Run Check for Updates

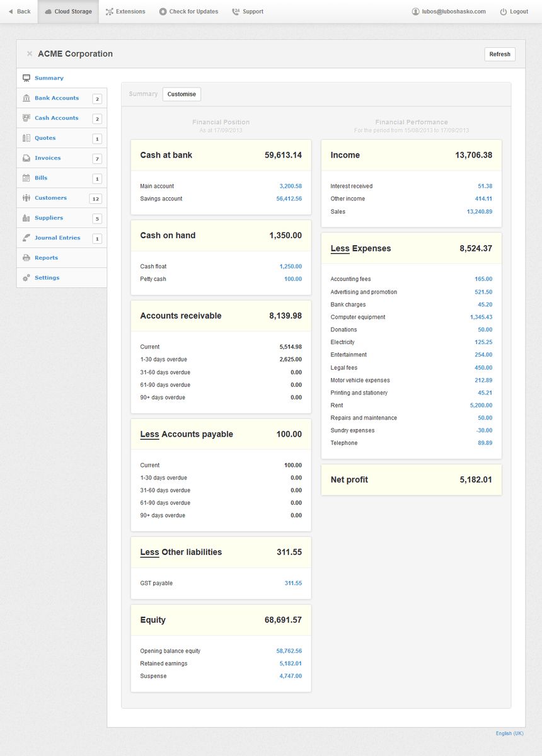point(188,11)
